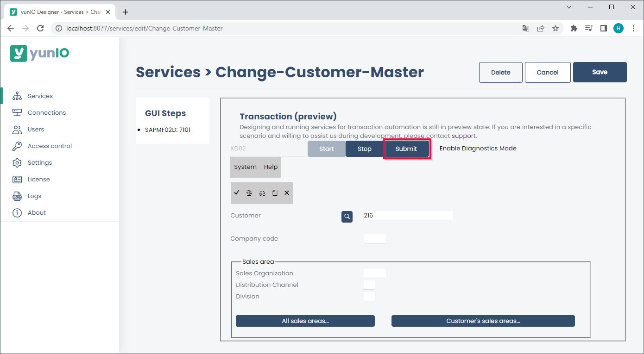
Task: Open the System menu
Action: click(245, 167)
